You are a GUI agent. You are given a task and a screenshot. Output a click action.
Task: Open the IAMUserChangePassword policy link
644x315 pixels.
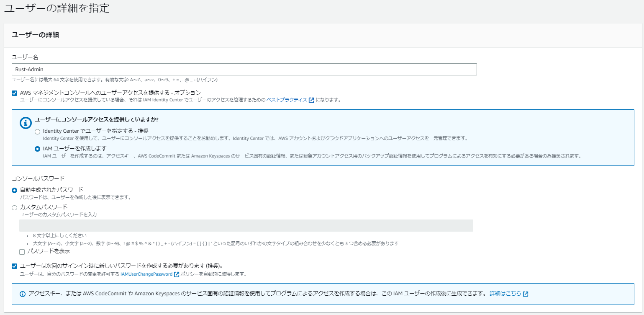point(146,274)
